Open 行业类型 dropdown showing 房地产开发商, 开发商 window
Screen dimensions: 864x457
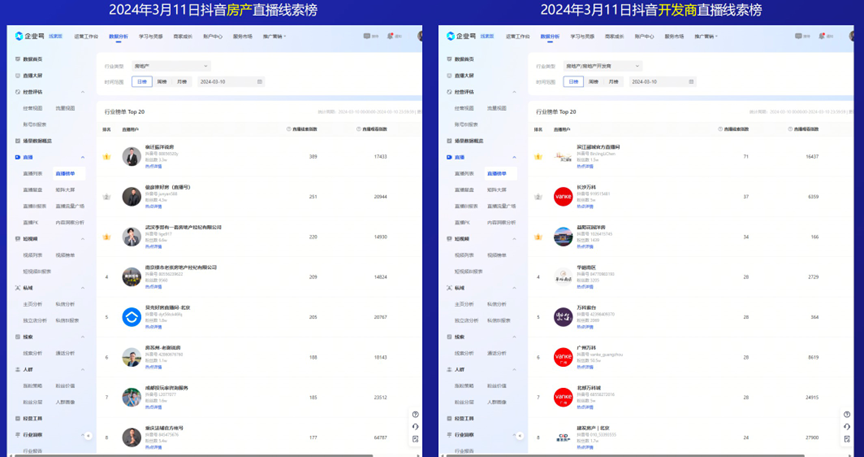tap(603, 66)
